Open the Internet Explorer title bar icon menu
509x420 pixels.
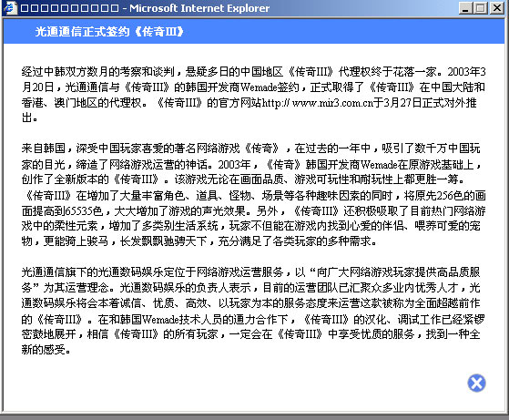click(10, 8)
